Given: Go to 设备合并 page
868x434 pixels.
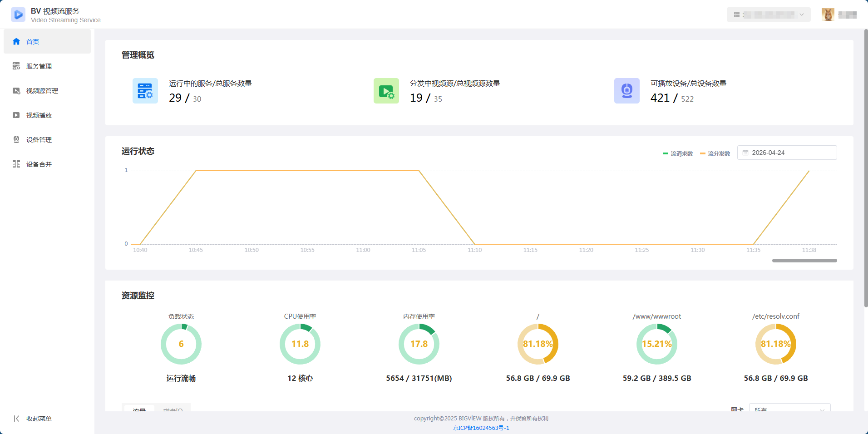Looking at the screenshot, I should click(x=47, y=164).
